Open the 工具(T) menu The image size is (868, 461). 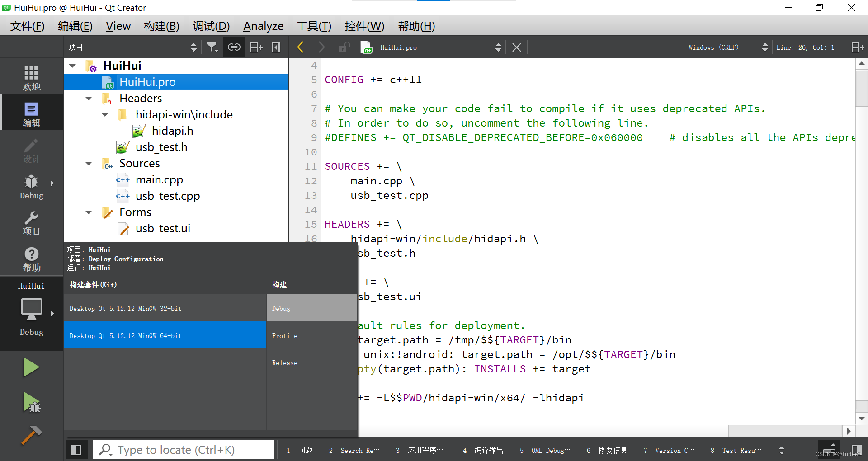[x=314, y=26]
